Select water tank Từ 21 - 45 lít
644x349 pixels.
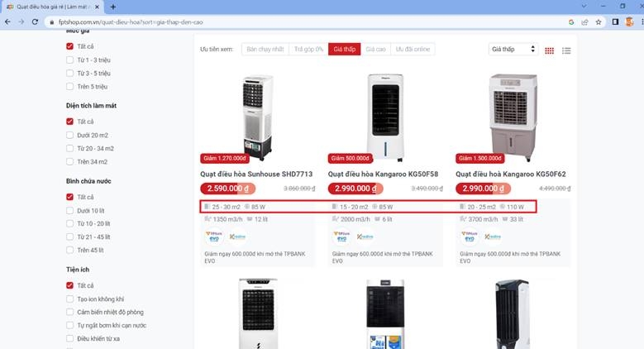point(69,237)
